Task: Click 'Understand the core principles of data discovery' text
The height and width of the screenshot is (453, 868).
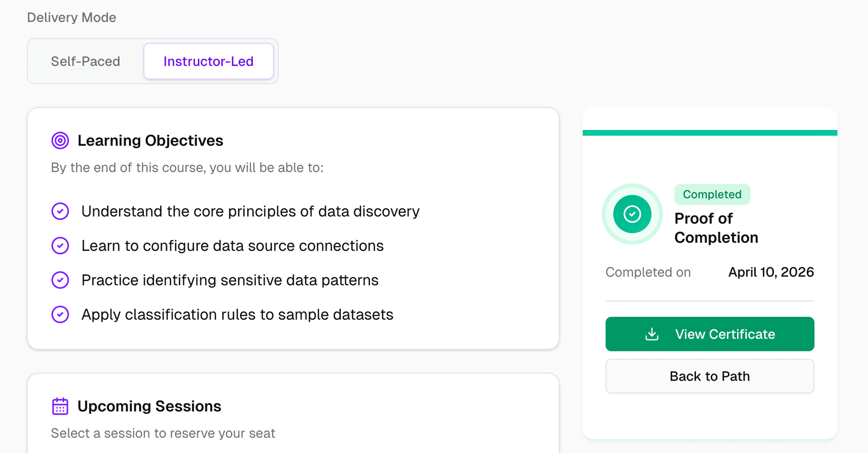Action: pos(250,211)
